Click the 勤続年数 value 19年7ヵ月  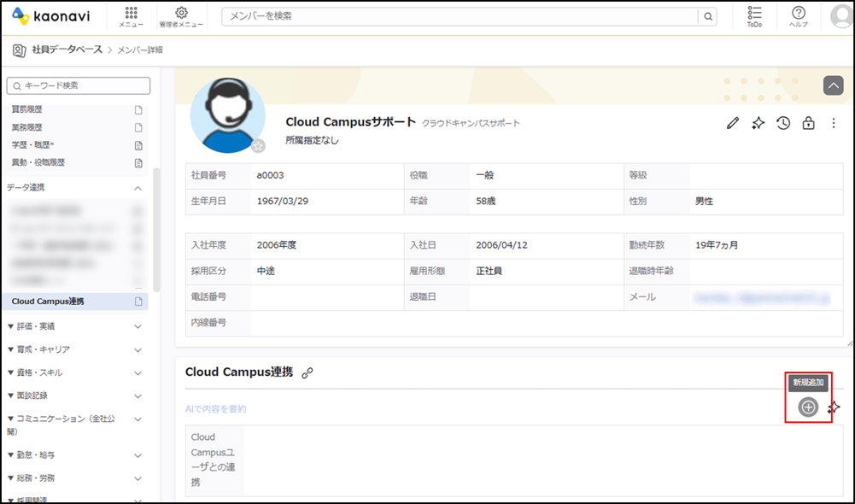(717, 245)
